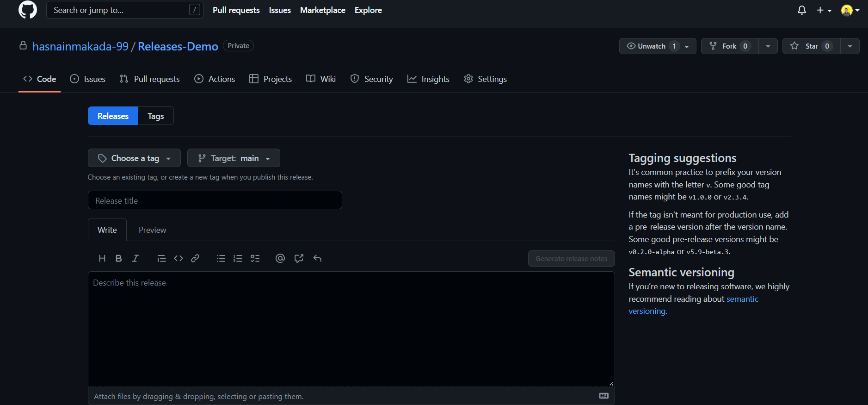
Task: Select the Preview tab
Action: pos(153,230)
